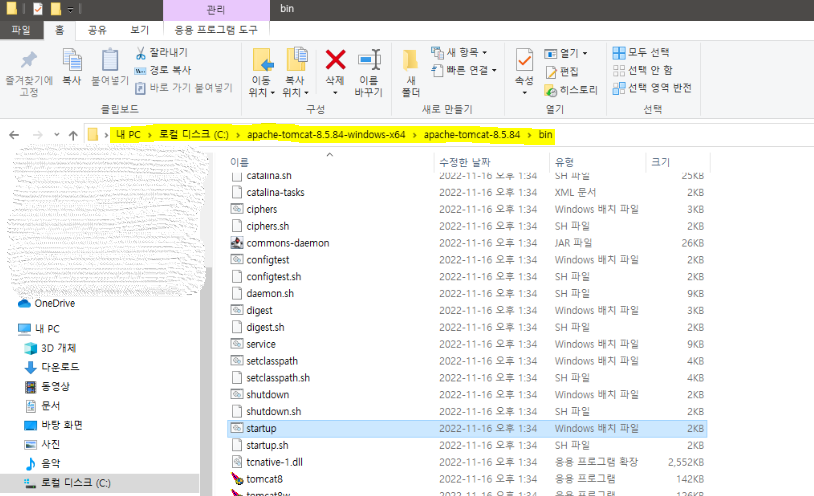Select digest.sh file
This screenshot has width=814, height=496.
(467, 327)
